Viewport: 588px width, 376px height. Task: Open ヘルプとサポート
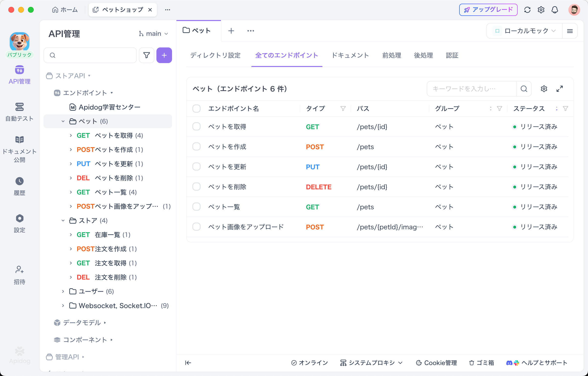click(x=537, y=363)
